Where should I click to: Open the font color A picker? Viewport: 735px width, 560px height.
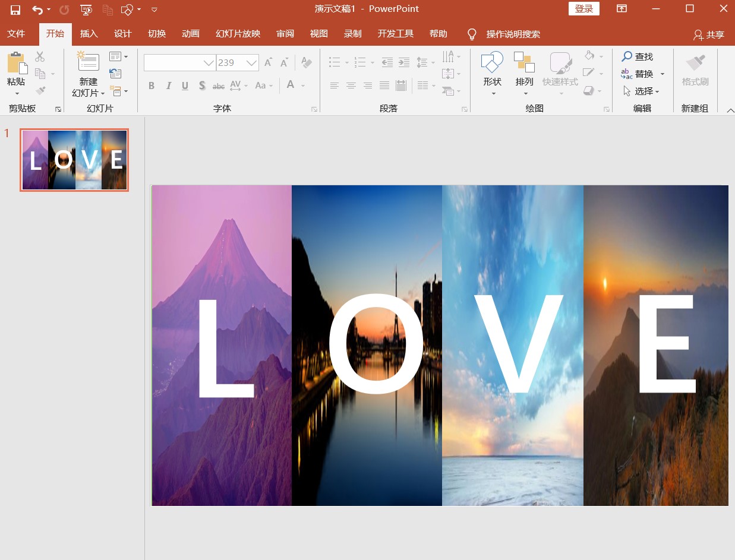click(291, 85)
